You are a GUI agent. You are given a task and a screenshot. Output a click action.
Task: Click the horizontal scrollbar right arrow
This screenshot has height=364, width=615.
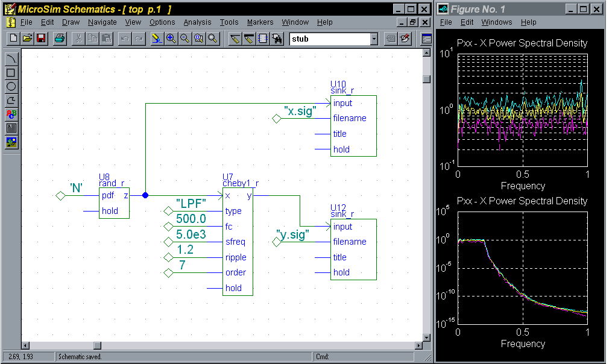[418, 345]
